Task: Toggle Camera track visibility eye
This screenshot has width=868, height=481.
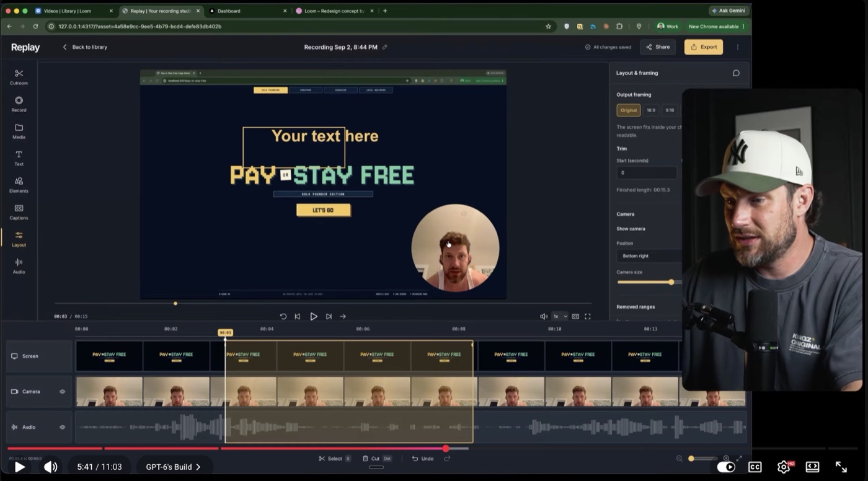Action: pyautogui.click(x=62, y=392)
